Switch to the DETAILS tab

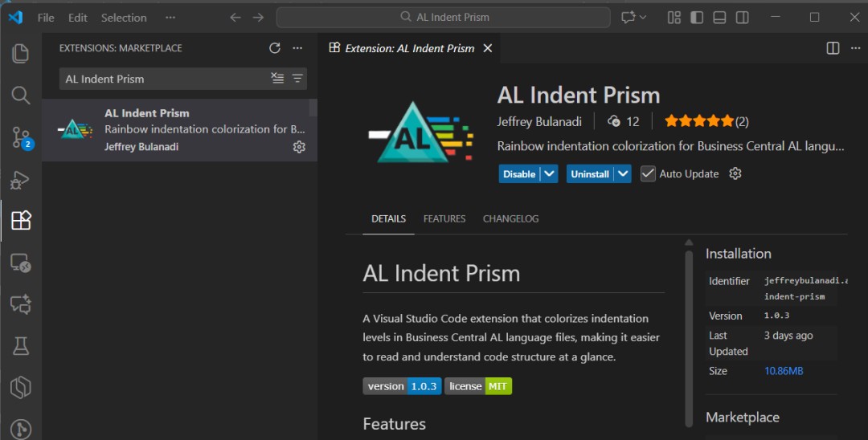coord(389,219)
